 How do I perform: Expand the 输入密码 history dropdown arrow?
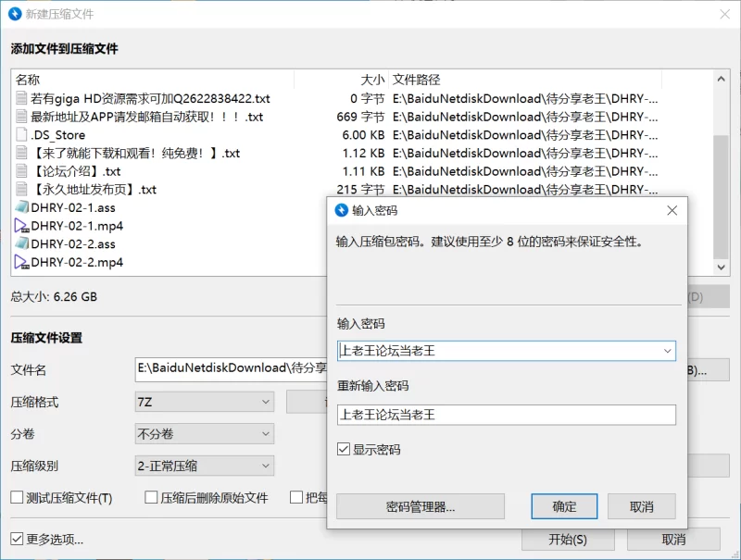(667, 351)
